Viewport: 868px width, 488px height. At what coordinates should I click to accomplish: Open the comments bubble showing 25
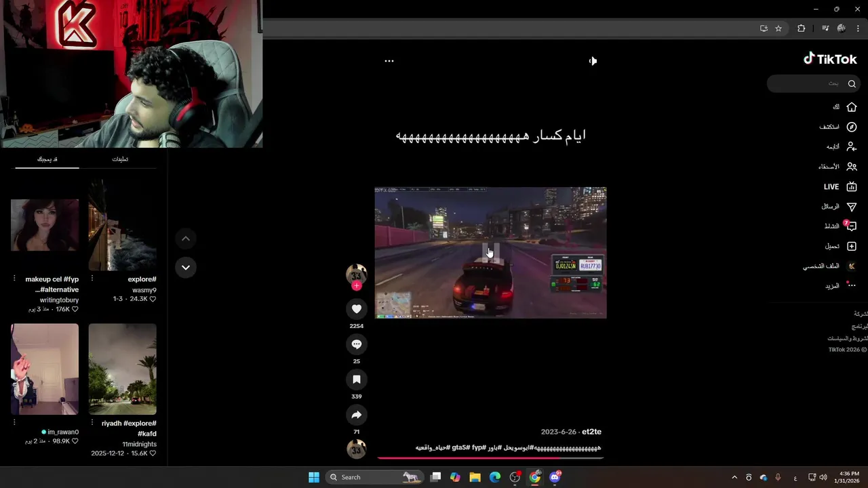click(357, 344)
